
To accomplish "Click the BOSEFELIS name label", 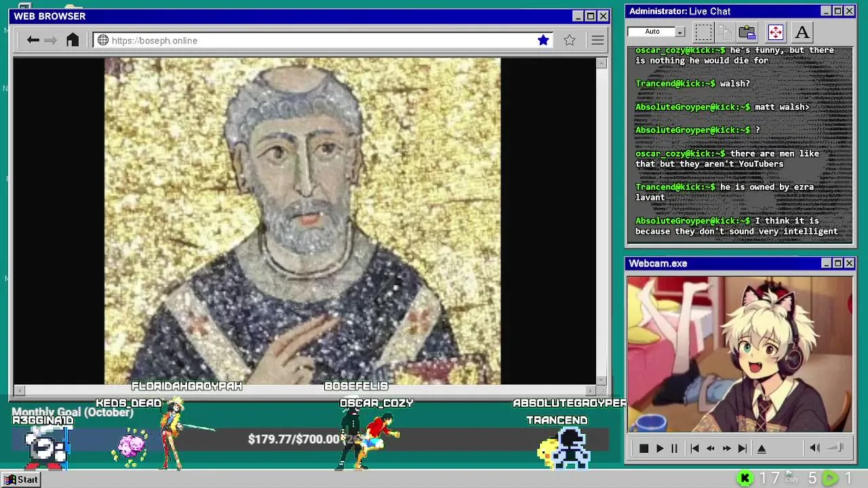I will (x=356, y=386).
